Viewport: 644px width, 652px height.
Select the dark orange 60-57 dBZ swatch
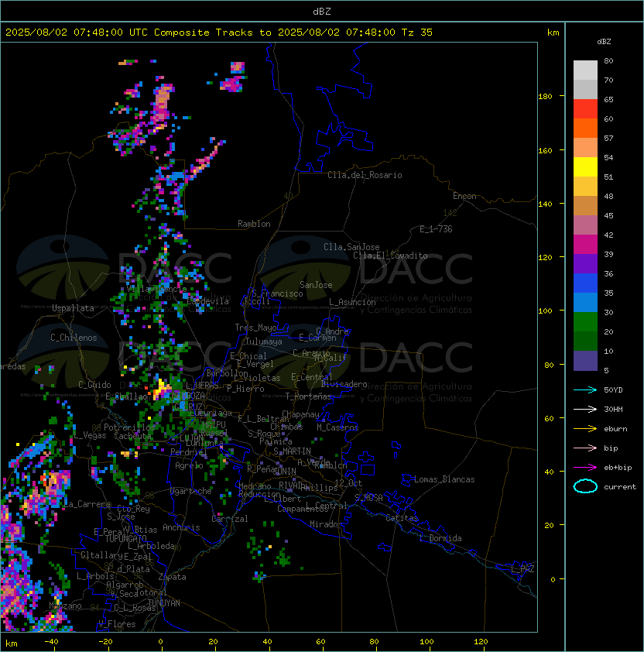click(x=585, y=128)
